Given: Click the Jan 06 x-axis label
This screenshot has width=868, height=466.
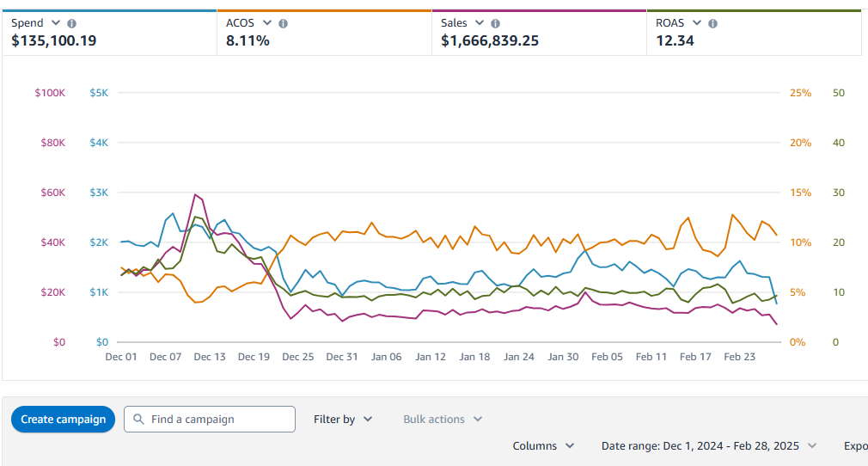Looking at the screenshot, I should [x=387, y=357].
